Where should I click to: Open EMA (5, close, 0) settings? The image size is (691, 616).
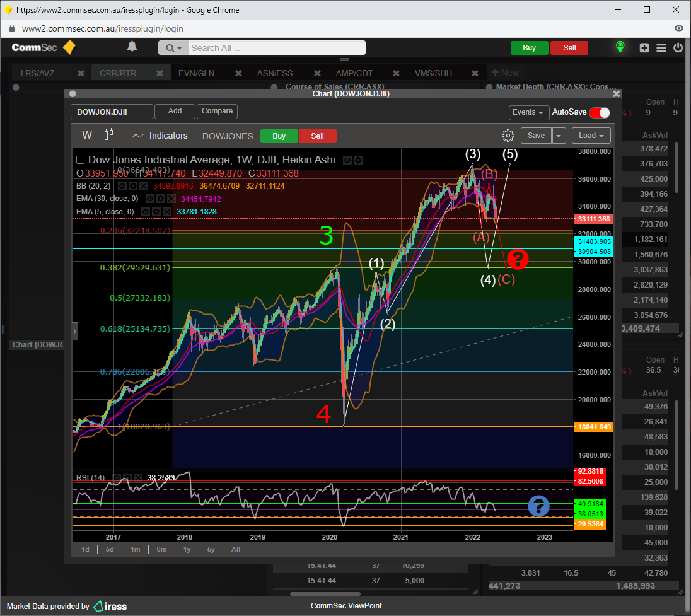click(156, 212)
